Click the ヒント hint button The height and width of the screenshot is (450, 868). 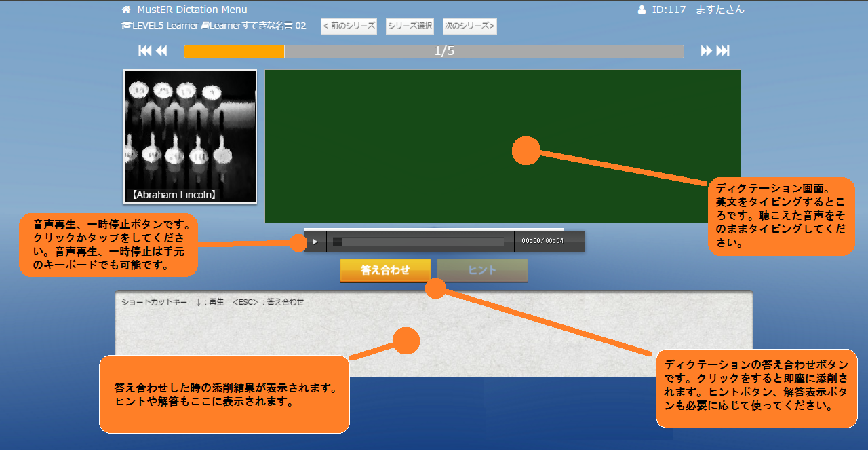482,270
